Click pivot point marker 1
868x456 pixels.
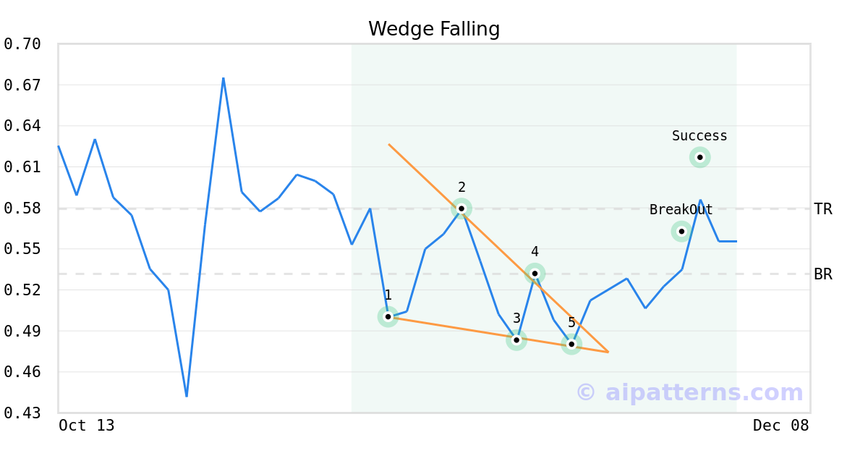click(x=388, y=317)
